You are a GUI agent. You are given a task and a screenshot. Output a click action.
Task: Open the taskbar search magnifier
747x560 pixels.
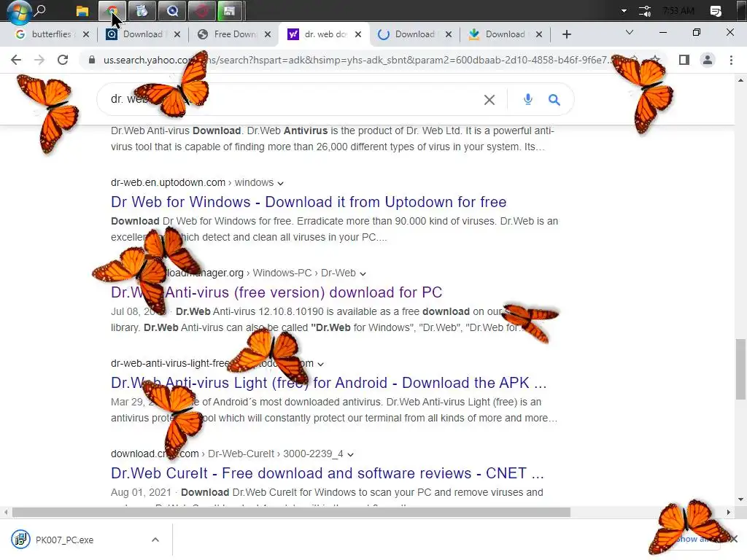click(41, 10)
